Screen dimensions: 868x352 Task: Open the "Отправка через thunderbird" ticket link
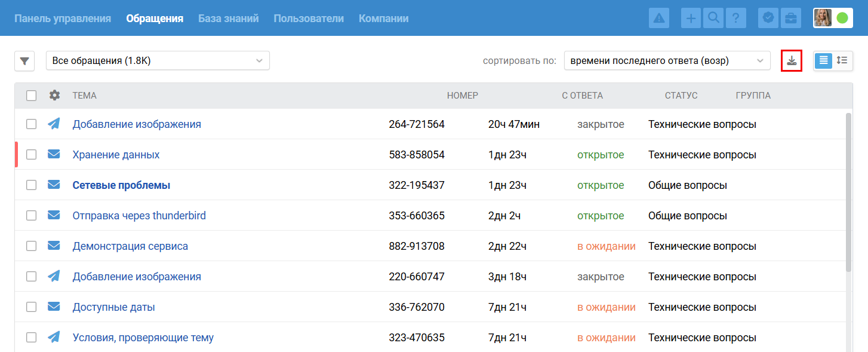pos(139,216)
